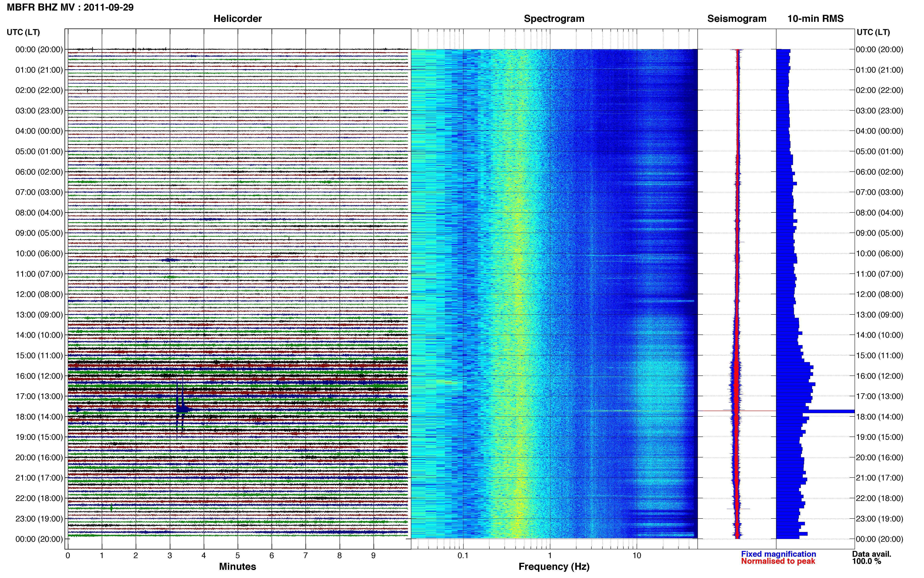Click '13:00 (09:00)' on the helicorder time axis
This screenshot has height=578, width=924.
[39, 315]
